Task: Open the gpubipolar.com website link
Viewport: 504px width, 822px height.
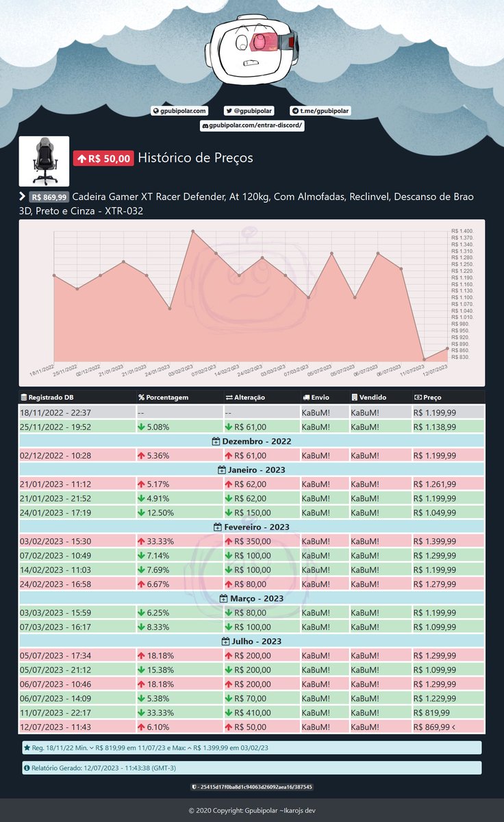Action: point(179,110)
